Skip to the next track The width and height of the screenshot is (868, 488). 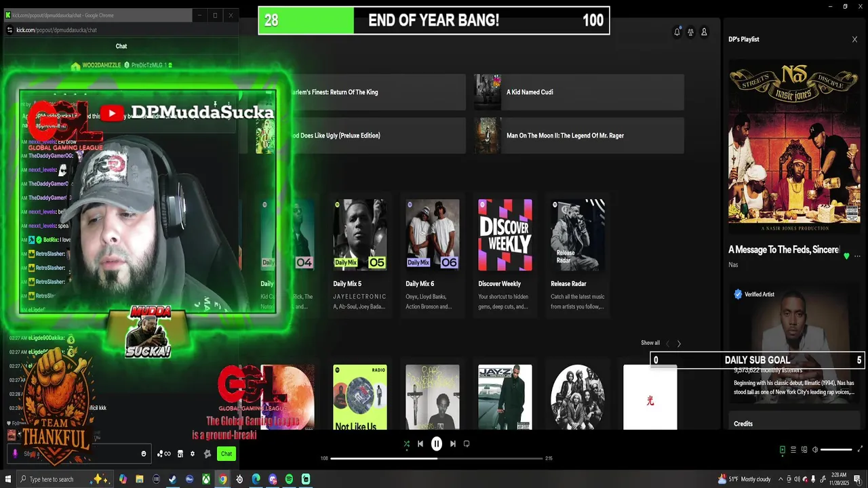tap(453, 444)
